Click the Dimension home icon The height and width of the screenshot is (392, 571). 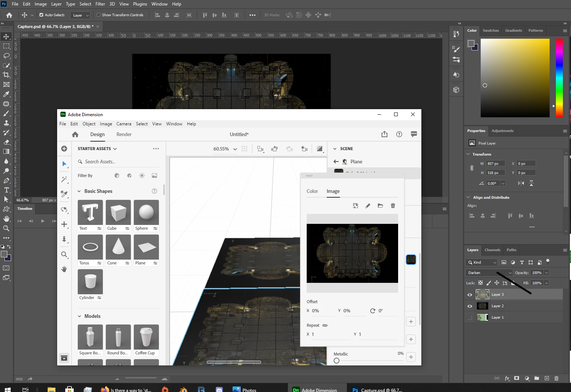pyautogui.click(x=75, y=134)
